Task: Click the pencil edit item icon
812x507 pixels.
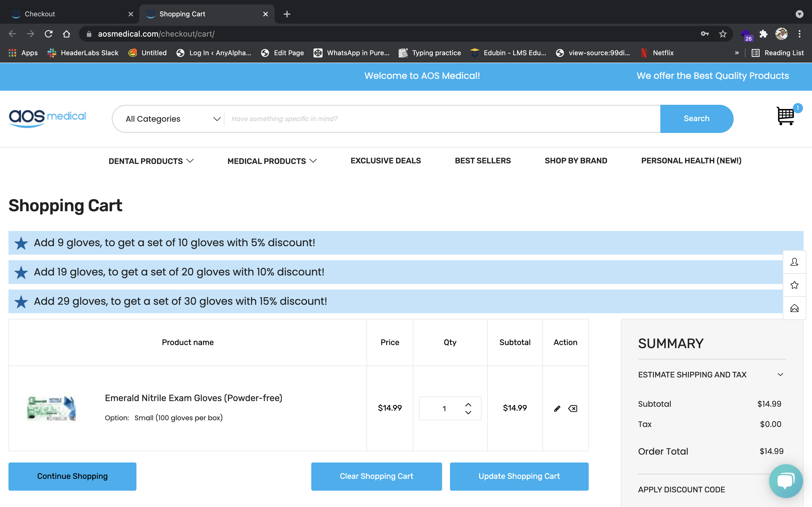Action: (x=557, y=408)
